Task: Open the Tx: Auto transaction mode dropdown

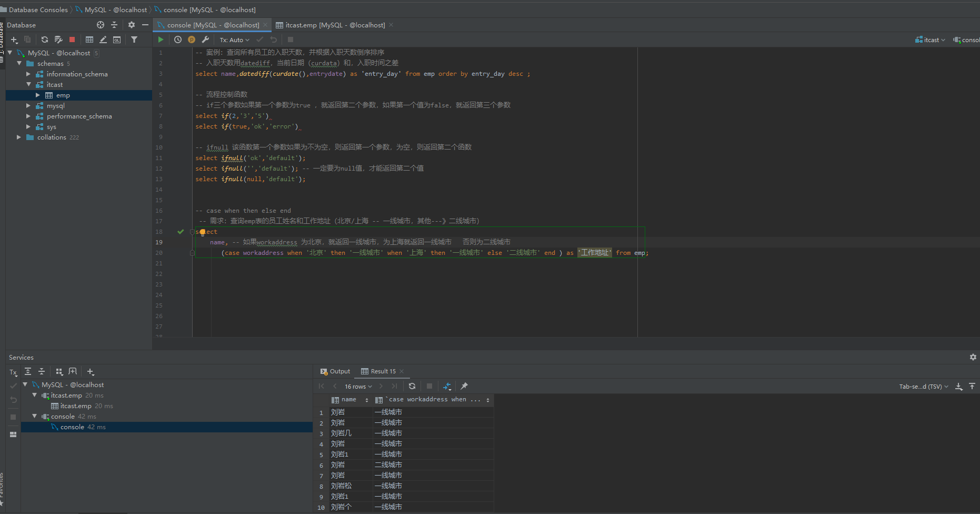Action: [234, 40]
